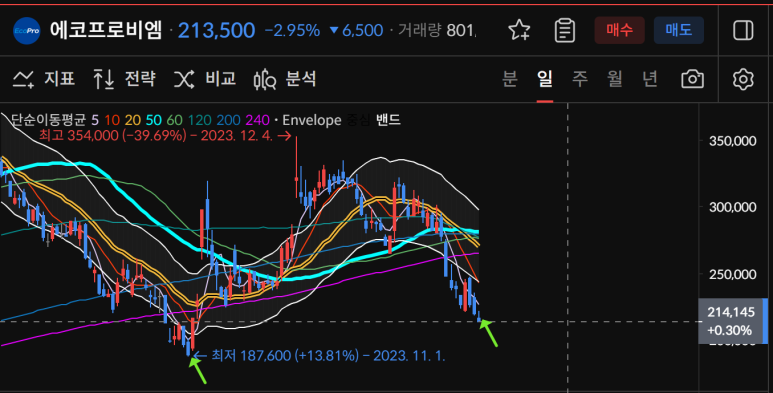Click the 분석 analysis candlestick icon
This screenshot has height=393, width=773.
pos(265,79)
